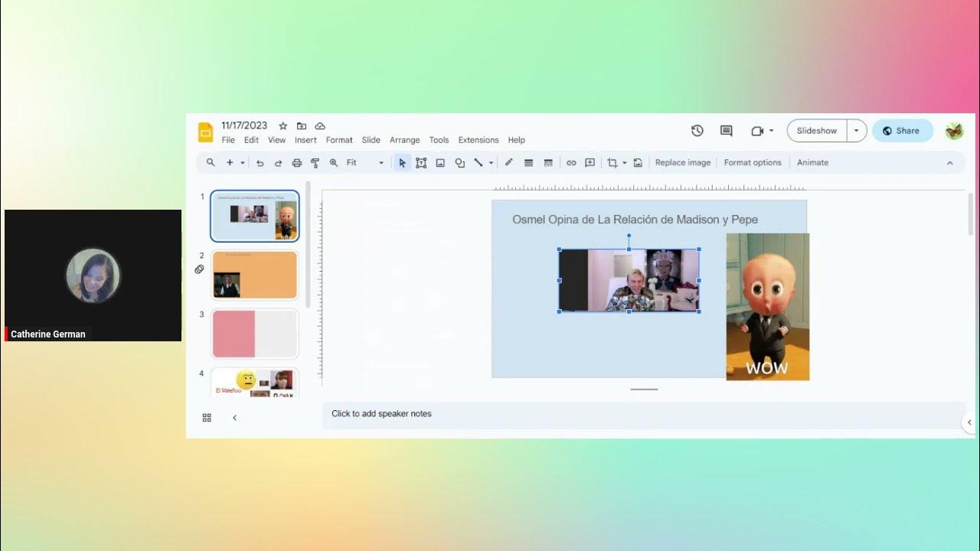Start the Slideshow
This screenshot has height=551, width=980.
[x=817, y=131]
